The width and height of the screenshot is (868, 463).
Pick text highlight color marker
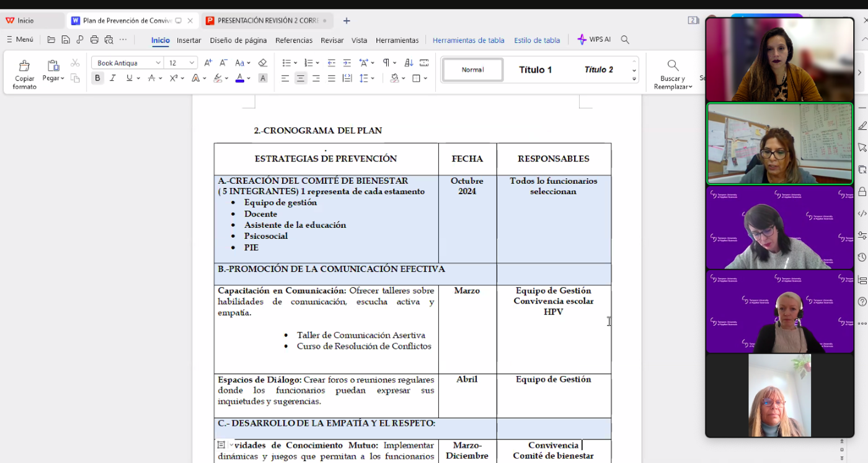[x=218, y=78]
